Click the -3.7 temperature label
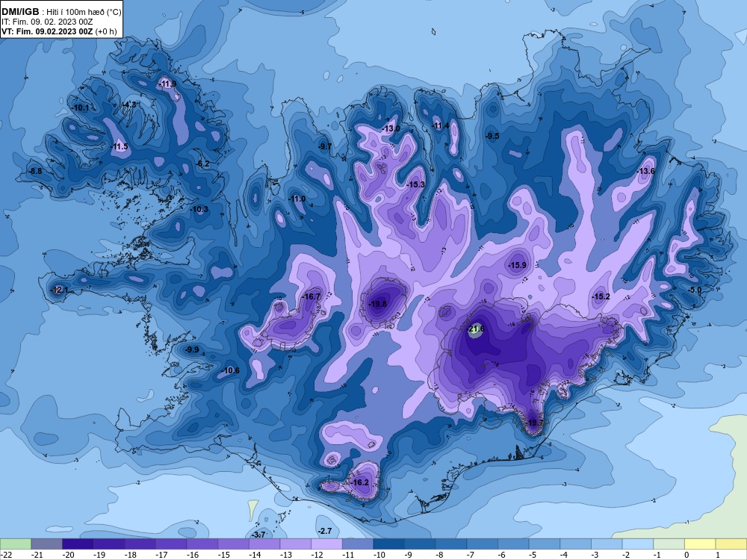 (258, 535)
